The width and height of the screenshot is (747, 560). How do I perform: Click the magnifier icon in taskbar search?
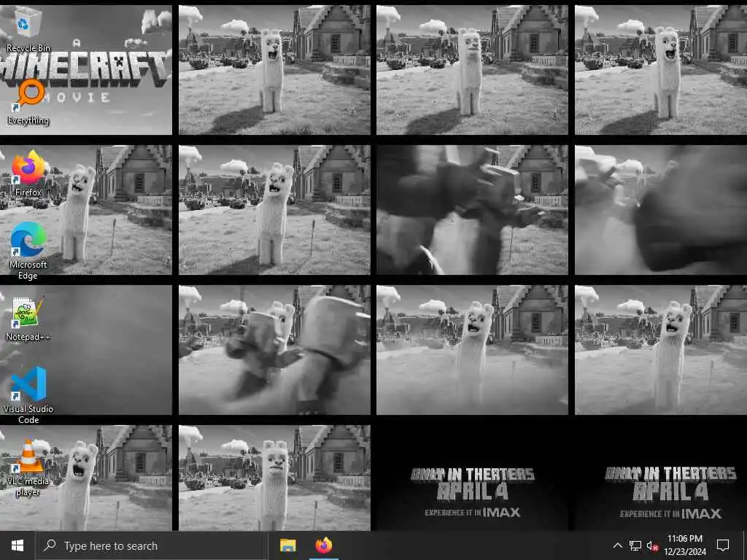50,545
